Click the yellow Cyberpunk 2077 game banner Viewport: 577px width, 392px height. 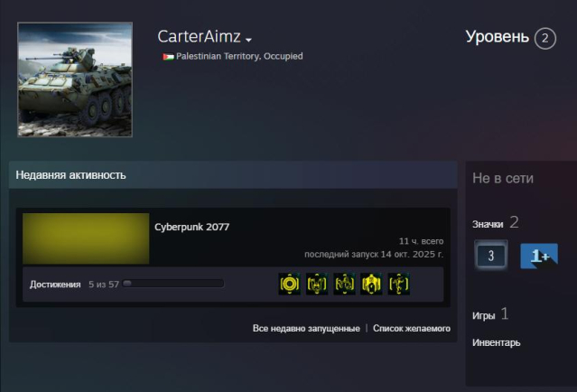[x=86, y=238]
